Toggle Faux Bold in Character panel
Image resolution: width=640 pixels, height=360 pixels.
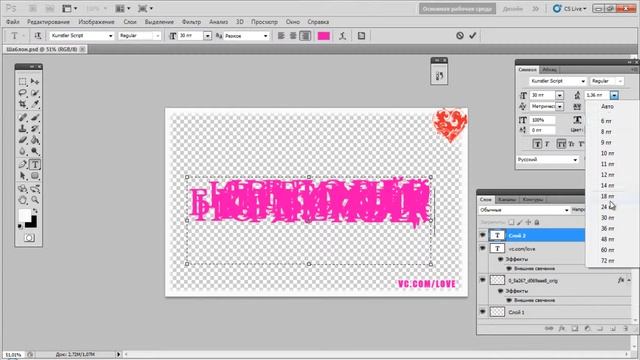(537, 144)
